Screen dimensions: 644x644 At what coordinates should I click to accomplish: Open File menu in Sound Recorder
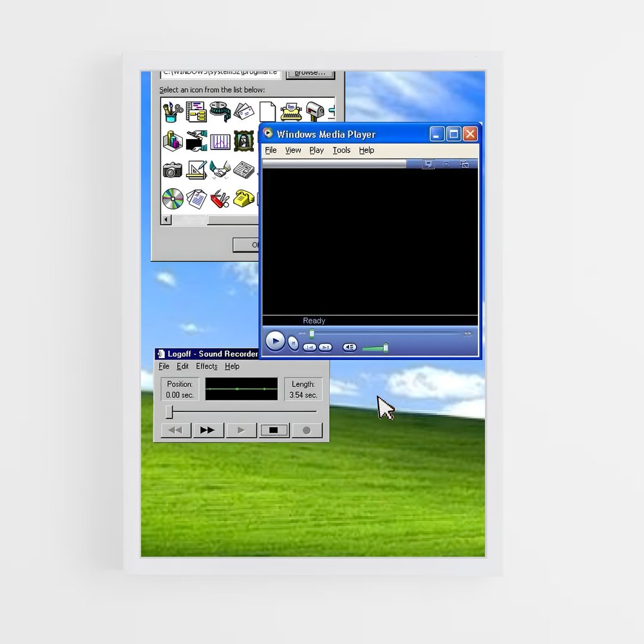pyautogui.click(x=164, y=366)
